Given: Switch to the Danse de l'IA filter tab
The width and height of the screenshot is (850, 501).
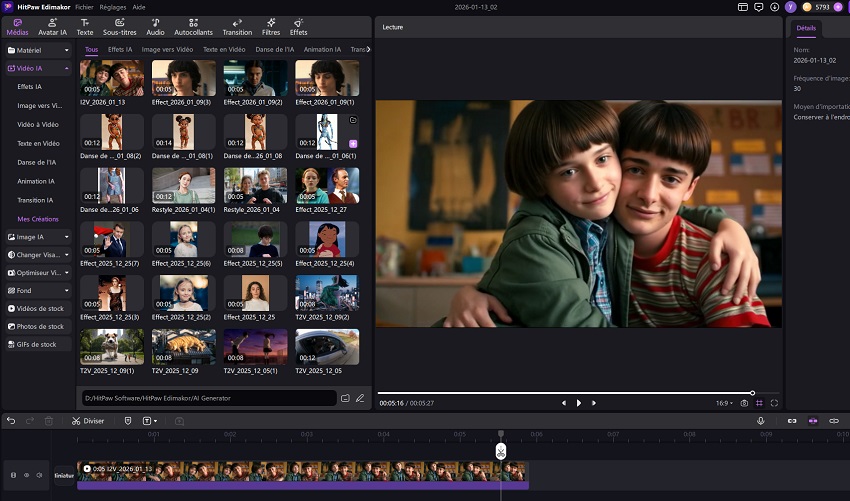Looking at the screenshot, I should pos(274,49).
